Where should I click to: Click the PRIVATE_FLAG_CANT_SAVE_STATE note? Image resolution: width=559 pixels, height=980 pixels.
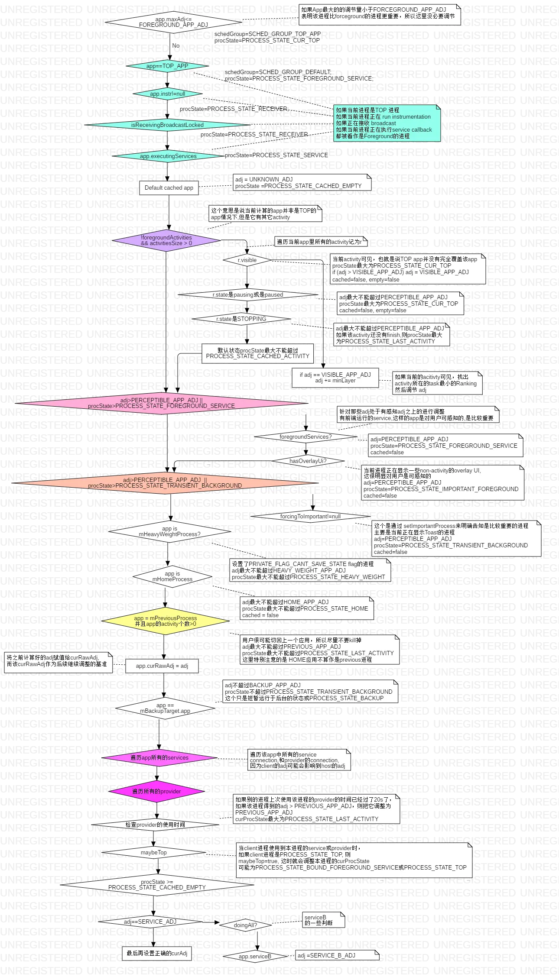coord(310,570)
